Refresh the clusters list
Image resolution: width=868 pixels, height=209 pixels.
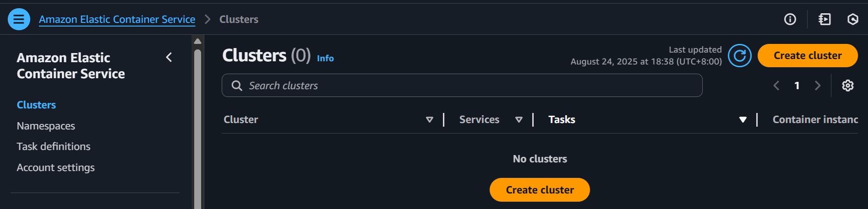click(x=740, y=55)
